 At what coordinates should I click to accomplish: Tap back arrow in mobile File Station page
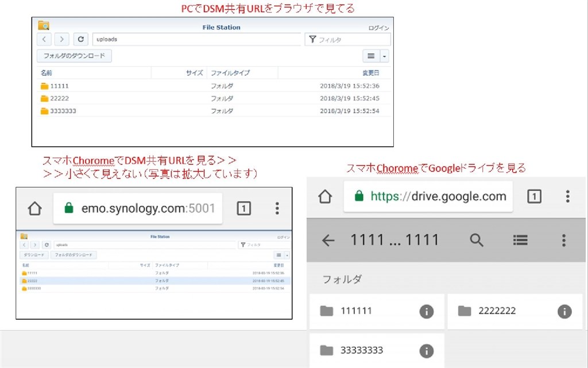point(24,245)
